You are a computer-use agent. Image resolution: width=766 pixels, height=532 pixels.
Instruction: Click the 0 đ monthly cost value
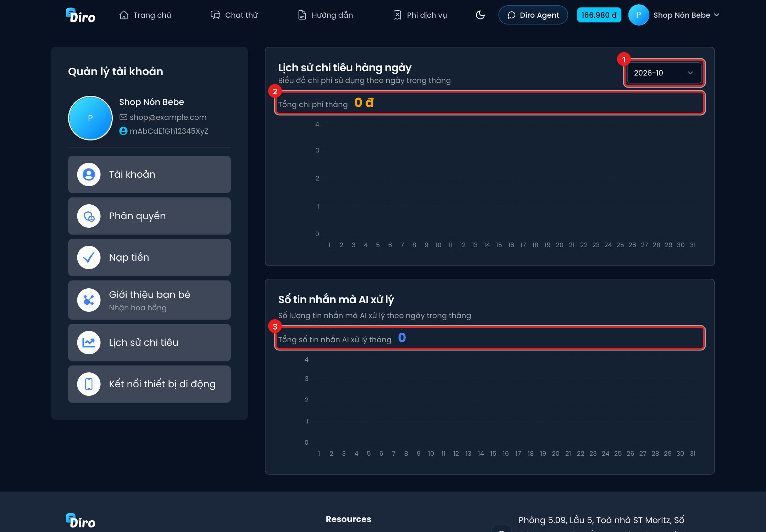coord(364,102)
